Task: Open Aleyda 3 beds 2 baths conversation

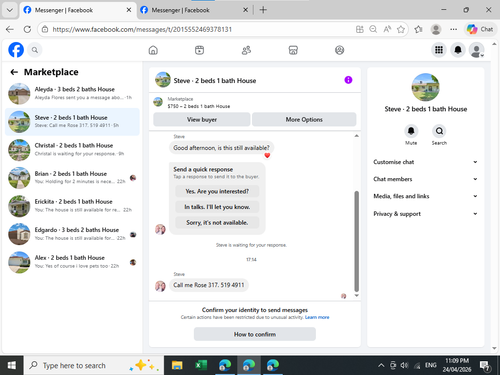Action: 72,94
